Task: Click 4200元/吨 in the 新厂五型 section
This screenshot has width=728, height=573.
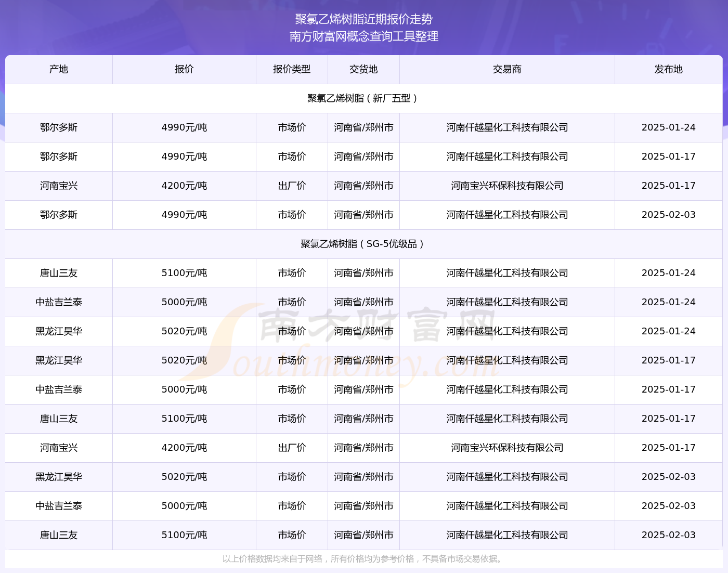Action: click(184, 186)
